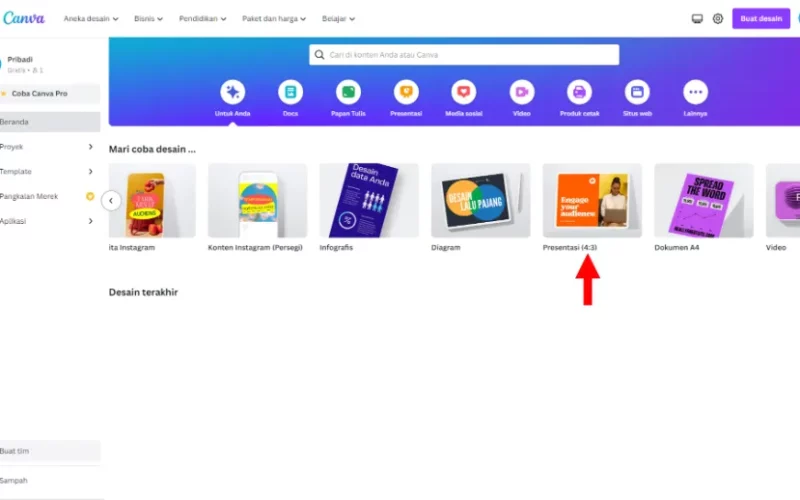This screenshot has height=500, width=800.
Task: Go to Beranda in the sidebar
Action: 50,122
